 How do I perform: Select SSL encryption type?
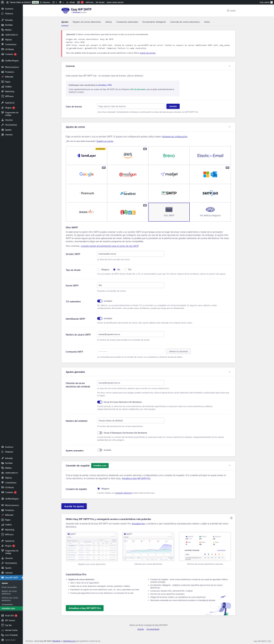[x=115, y=269]
